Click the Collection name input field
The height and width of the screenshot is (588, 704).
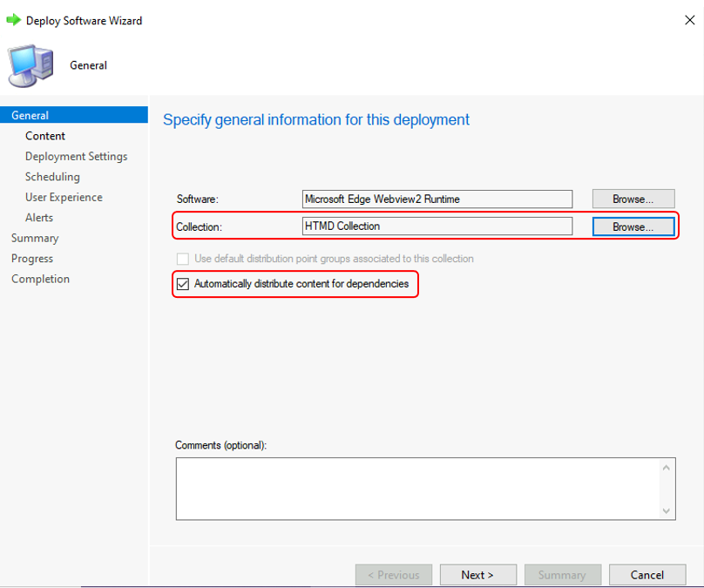(437, 226)
